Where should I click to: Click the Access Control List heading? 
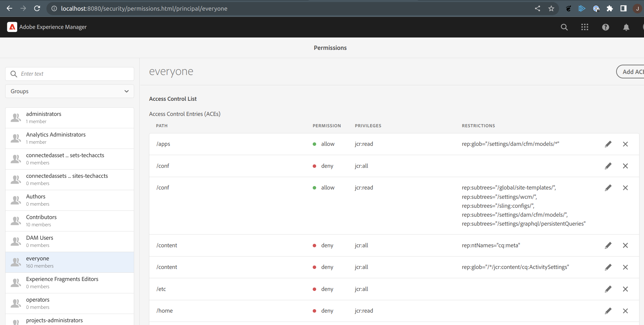pyautogui.click(x=173, y=99)
